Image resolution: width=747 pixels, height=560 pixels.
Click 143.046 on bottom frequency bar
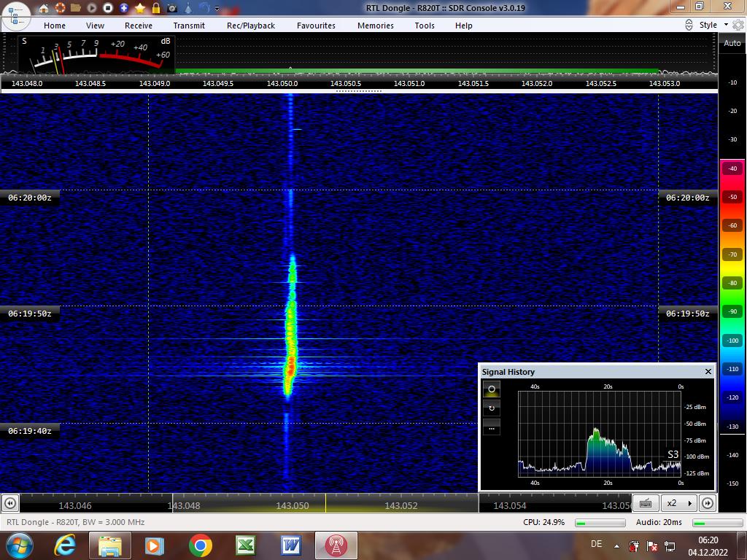75,506
